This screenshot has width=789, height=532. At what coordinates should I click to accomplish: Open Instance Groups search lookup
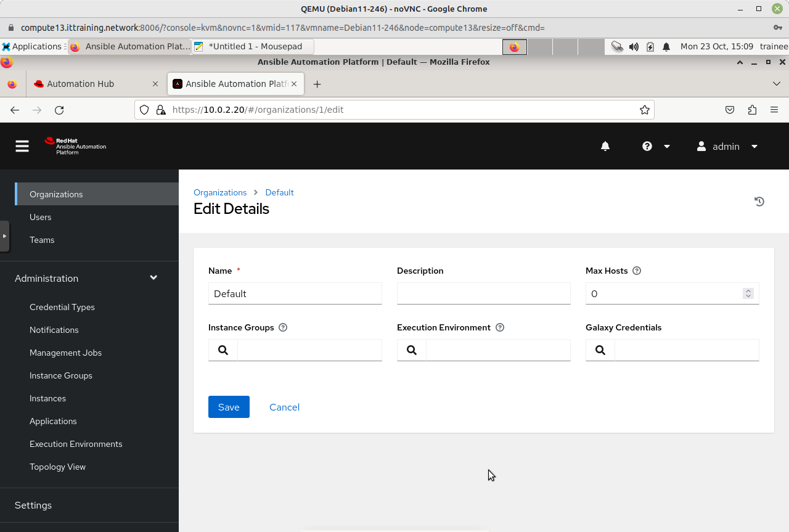(223, 350)
